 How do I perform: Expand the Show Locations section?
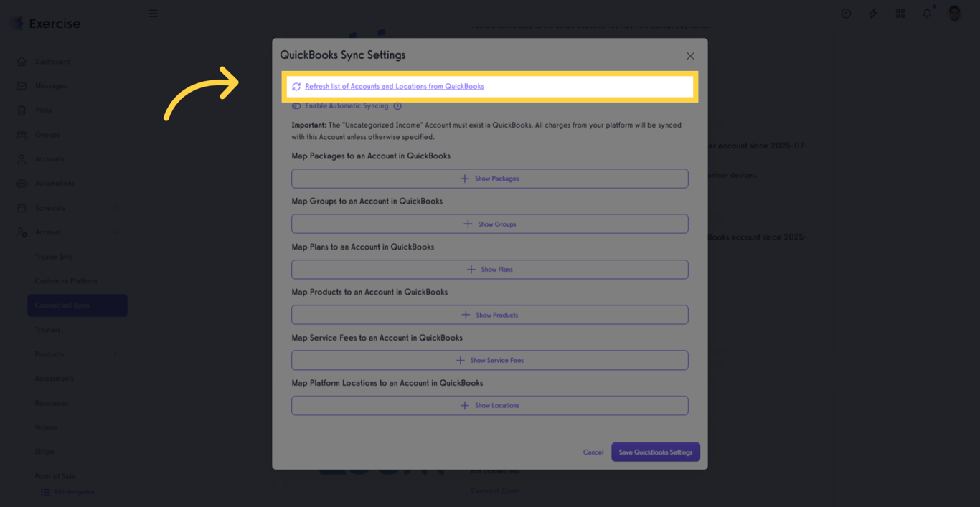tap(489, 406)
